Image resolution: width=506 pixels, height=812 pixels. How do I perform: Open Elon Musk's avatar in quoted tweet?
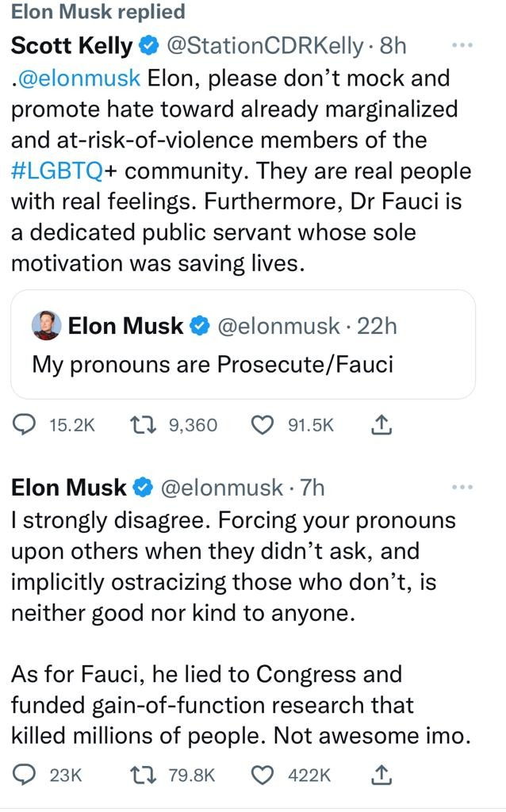47,325
